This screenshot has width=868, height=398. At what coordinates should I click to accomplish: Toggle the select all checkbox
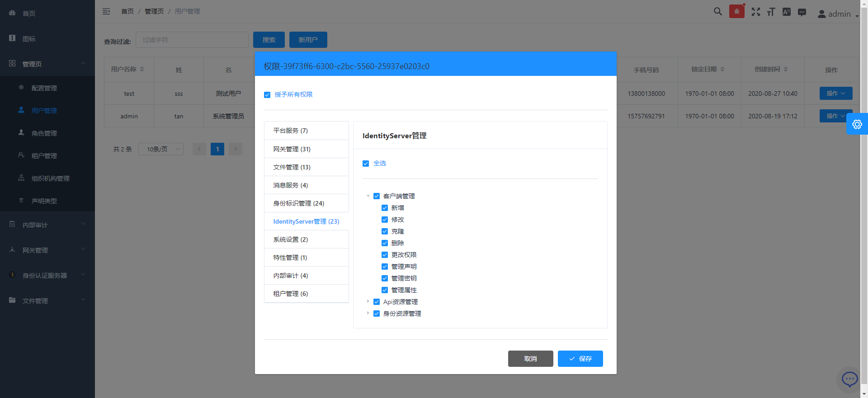pyautogui.click(x=366, y=164)
